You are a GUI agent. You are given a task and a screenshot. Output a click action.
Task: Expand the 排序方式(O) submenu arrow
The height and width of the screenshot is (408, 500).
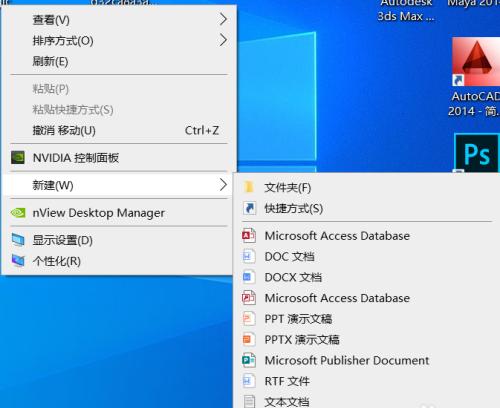(x=223, y=40)
